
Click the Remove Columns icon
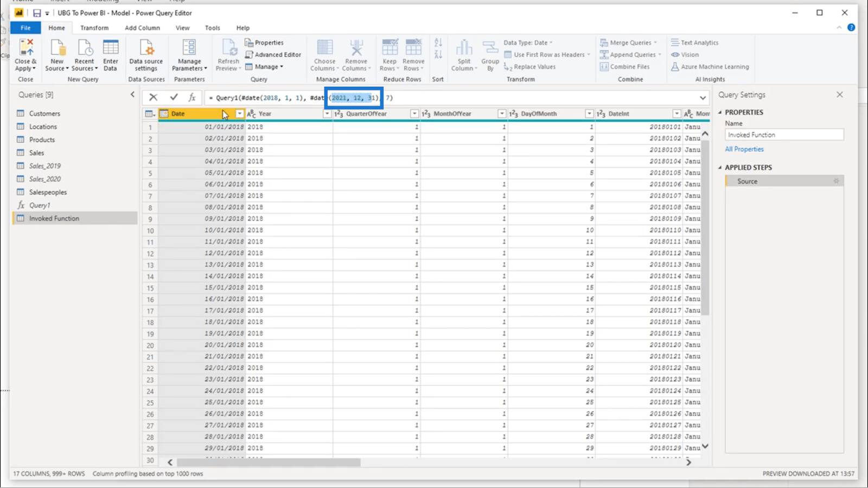[x=356, y=48]
